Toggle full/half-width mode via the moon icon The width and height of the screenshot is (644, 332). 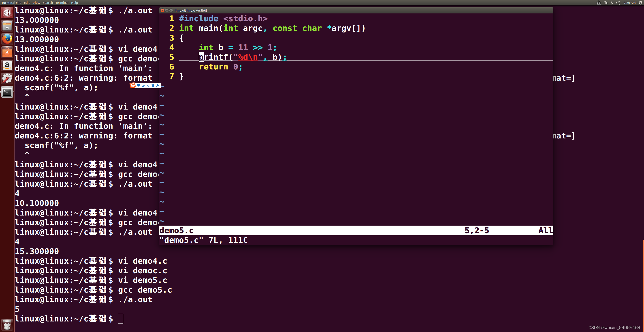coord(144,86)
